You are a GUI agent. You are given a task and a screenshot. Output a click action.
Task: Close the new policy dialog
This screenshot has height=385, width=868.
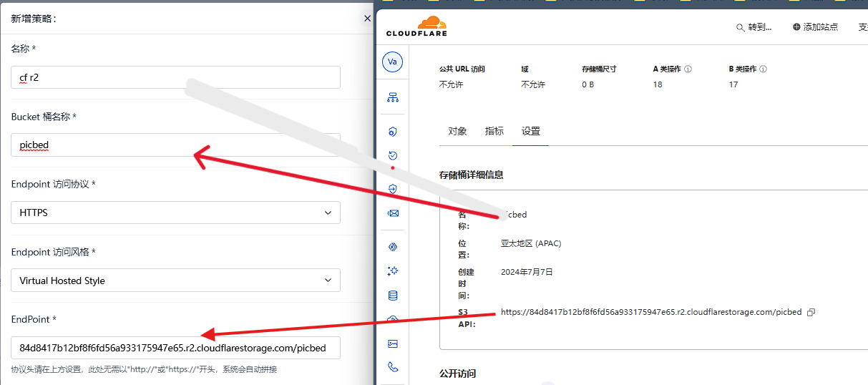(367, 19)
